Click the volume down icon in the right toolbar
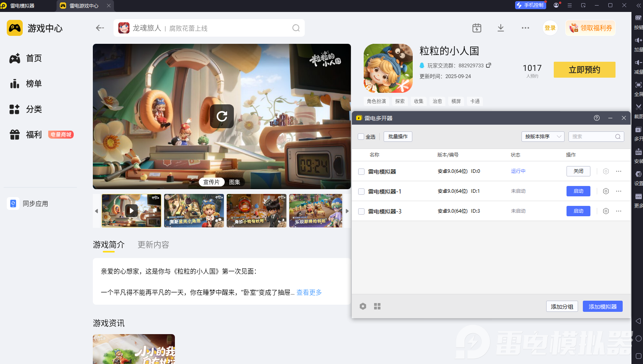 click(x=638, y=63)
